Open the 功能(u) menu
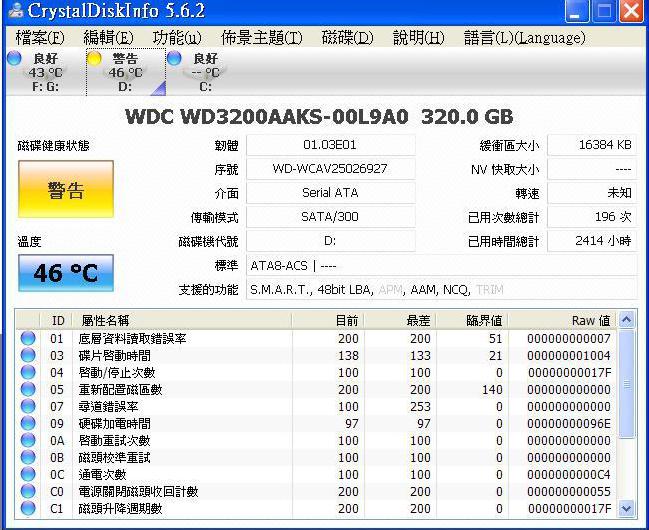This screenshot has width=649, height=530. (177, 38)
